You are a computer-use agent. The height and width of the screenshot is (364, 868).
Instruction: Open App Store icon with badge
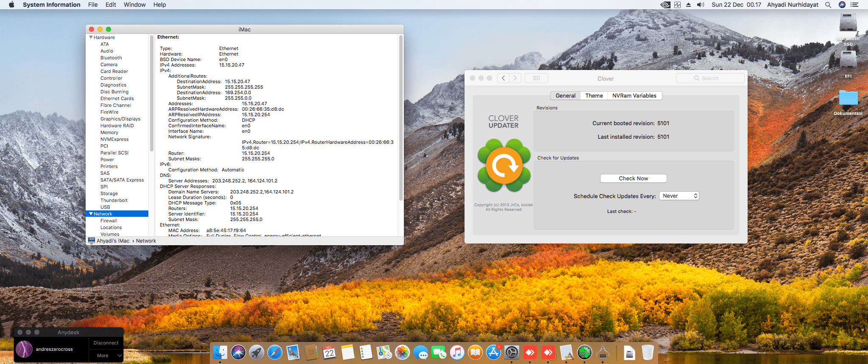pos(493,352)
